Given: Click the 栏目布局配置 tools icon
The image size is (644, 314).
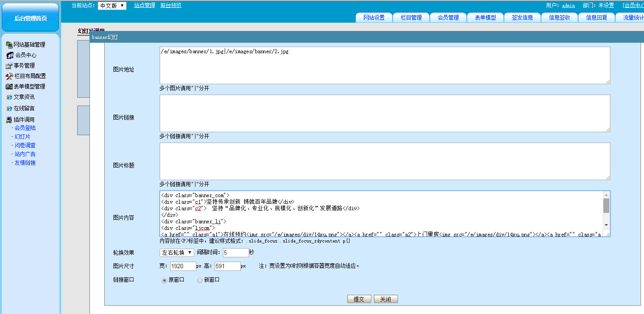Looking at the screenshot, I should click(x=10, y=76).
